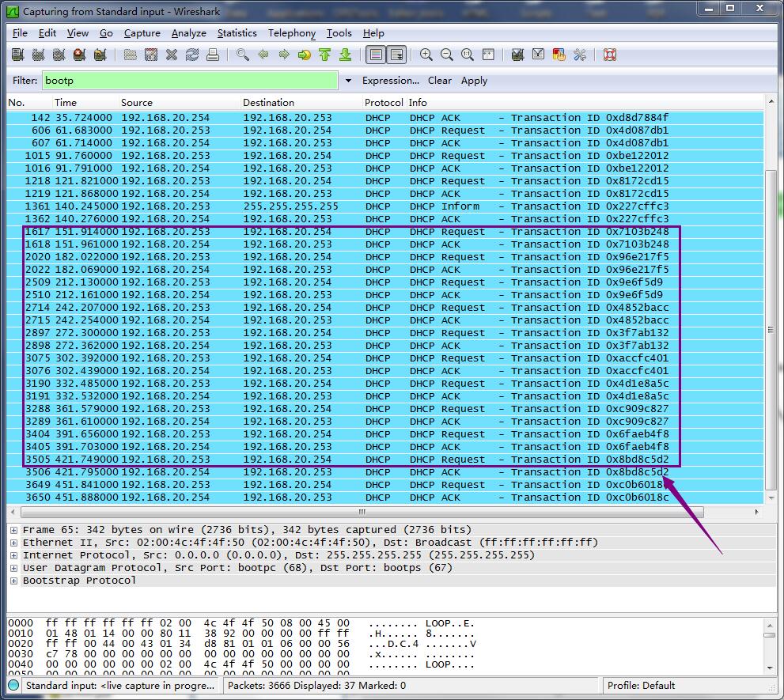Jump to the last packet

346,55
